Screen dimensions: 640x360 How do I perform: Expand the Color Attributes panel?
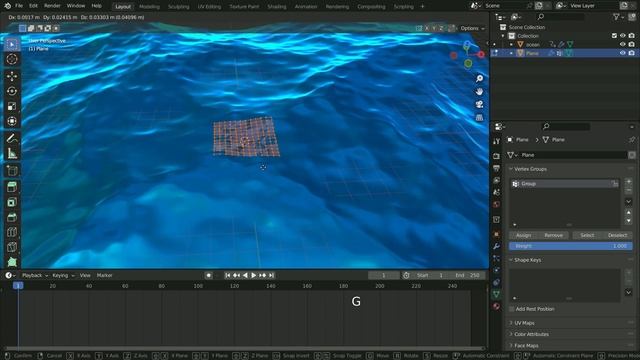pos(529,334)
